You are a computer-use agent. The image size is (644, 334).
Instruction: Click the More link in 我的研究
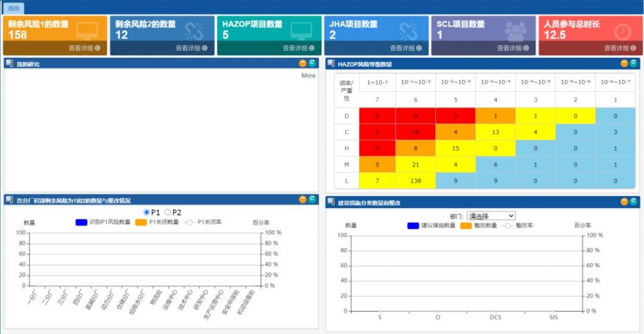tap(308, 75)
